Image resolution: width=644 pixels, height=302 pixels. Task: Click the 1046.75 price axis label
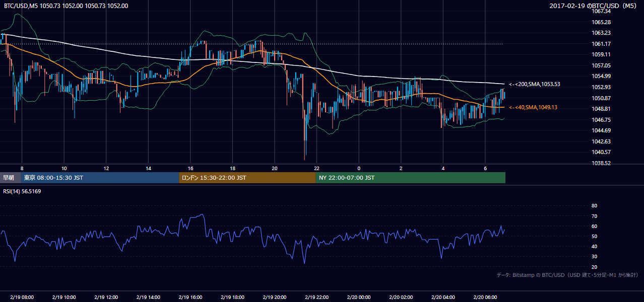pyautogui.click(x=602, y=120)
